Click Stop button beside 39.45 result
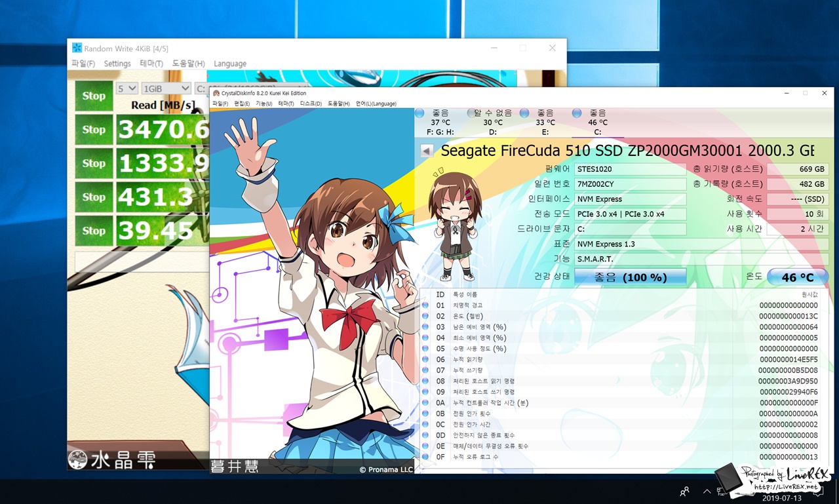Viewport: 839px width, 504px height. pos(94,231)
